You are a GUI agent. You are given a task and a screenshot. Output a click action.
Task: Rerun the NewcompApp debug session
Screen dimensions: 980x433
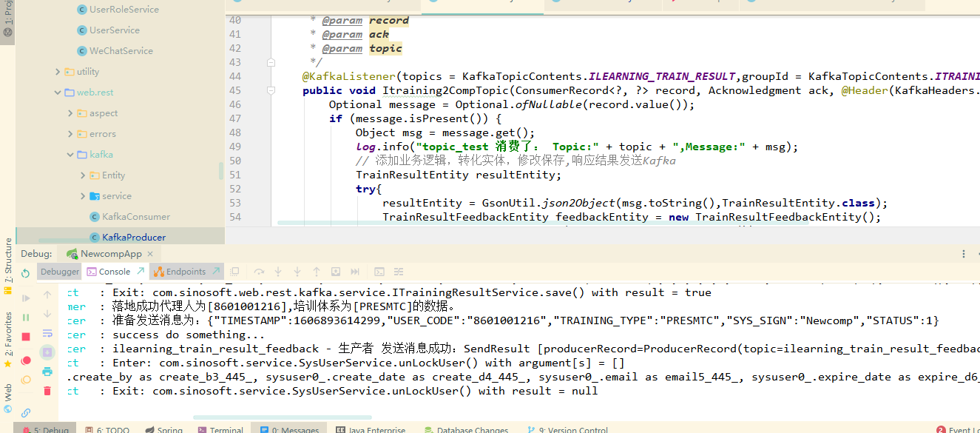pos(24,273)
